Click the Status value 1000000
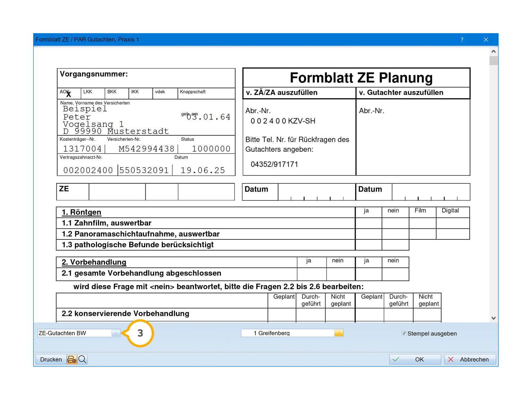 pos(211,149)
